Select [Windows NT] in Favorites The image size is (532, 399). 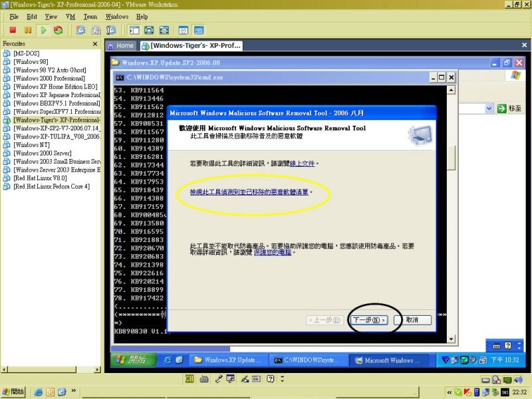[x=31, y=145]
